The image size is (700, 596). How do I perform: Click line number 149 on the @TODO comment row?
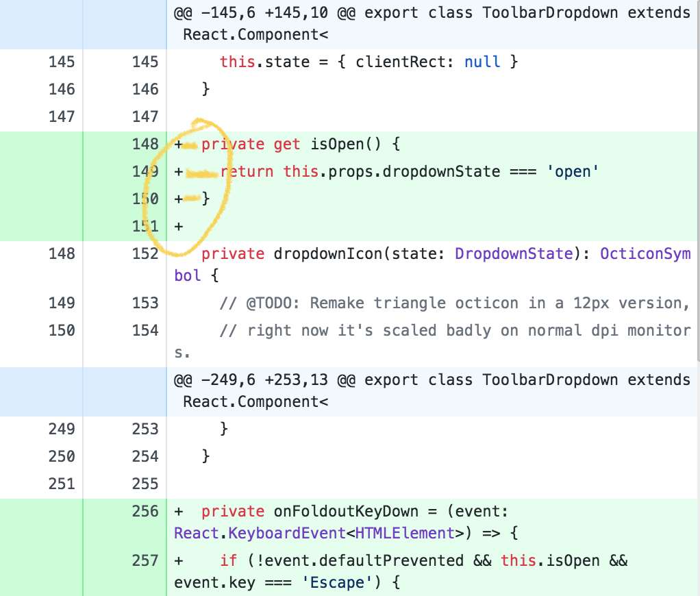point(62,303)
